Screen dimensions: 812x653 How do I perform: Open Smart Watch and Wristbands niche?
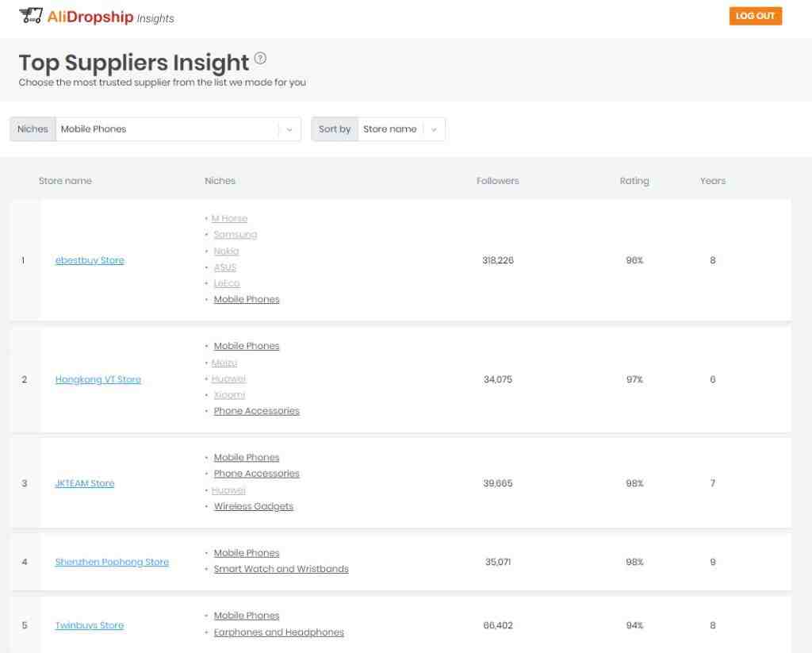point(282,569)
